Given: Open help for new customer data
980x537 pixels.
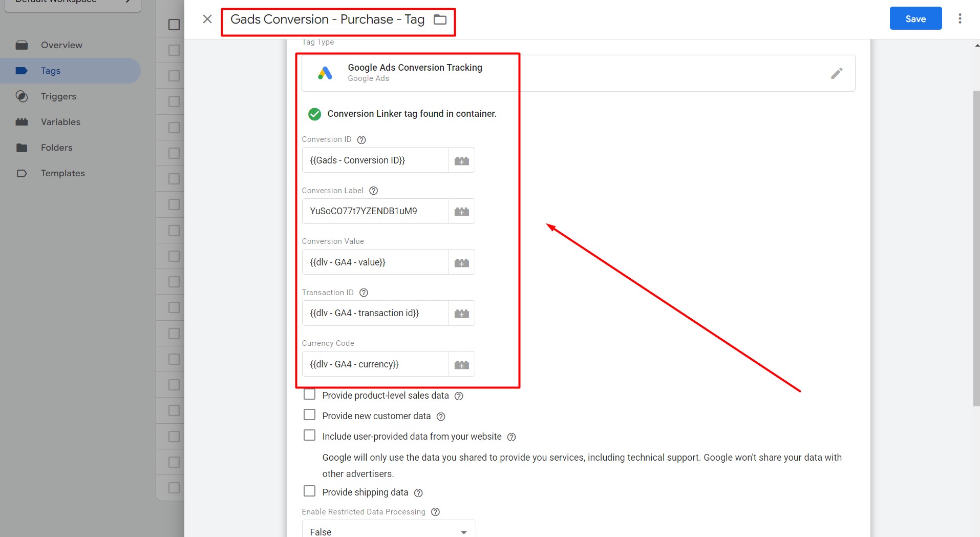Looking at the screenshot, I should pyautogui.click(x=441, y=417).
